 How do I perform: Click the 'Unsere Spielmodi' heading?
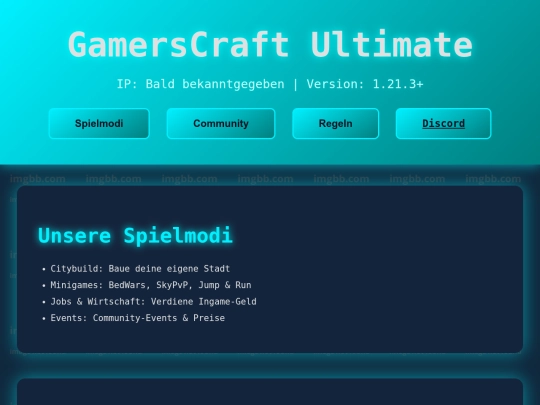pyautogui.click(x=135, y=236)
